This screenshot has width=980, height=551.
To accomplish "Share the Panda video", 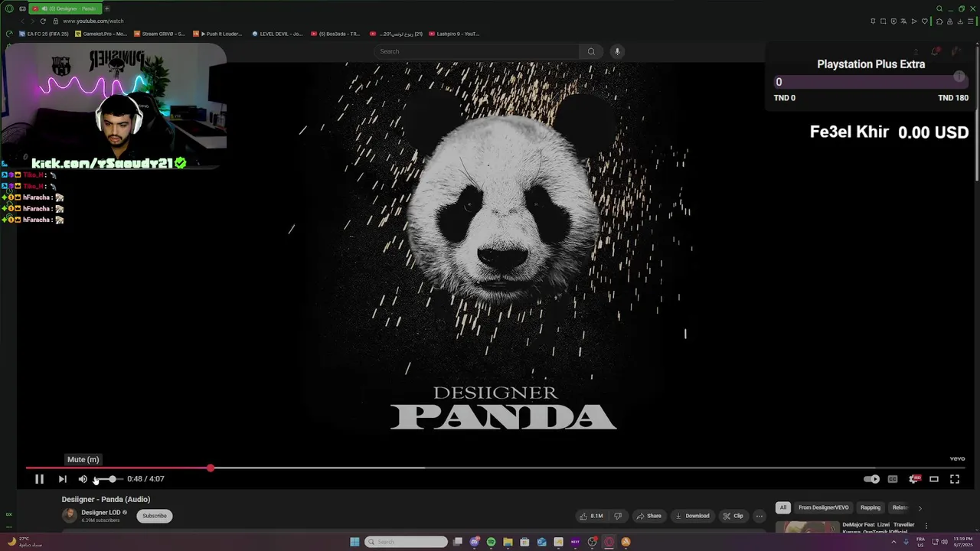I will tap(648, 516).
